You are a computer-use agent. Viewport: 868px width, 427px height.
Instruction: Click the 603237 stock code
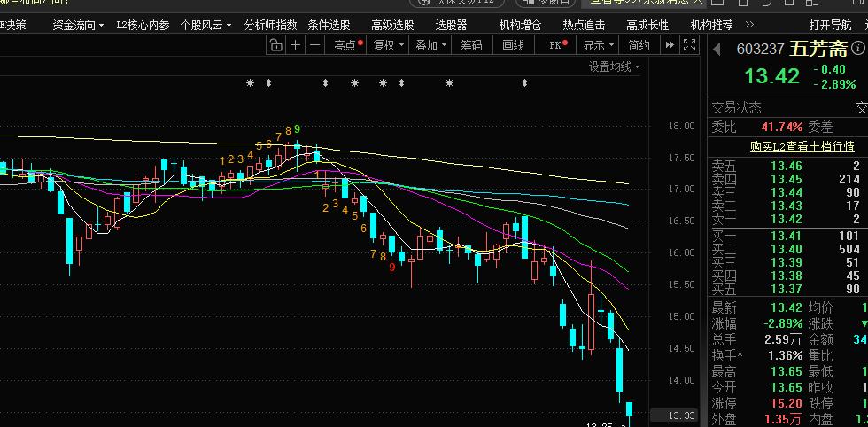pos(760,50)
